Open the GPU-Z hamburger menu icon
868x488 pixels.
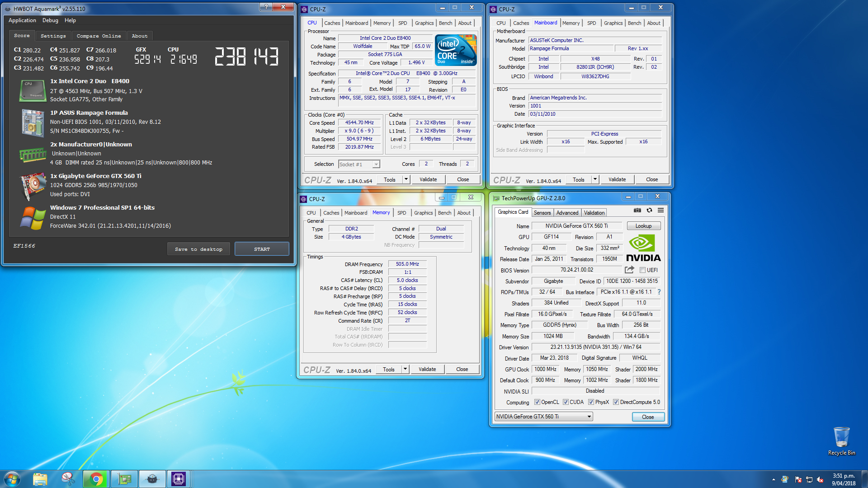[660, 211]
